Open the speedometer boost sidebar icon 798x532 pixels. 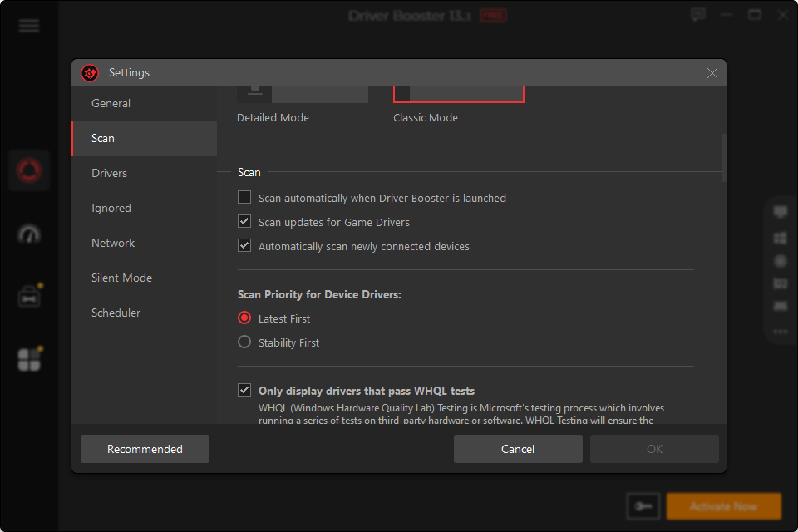point(29,234)
